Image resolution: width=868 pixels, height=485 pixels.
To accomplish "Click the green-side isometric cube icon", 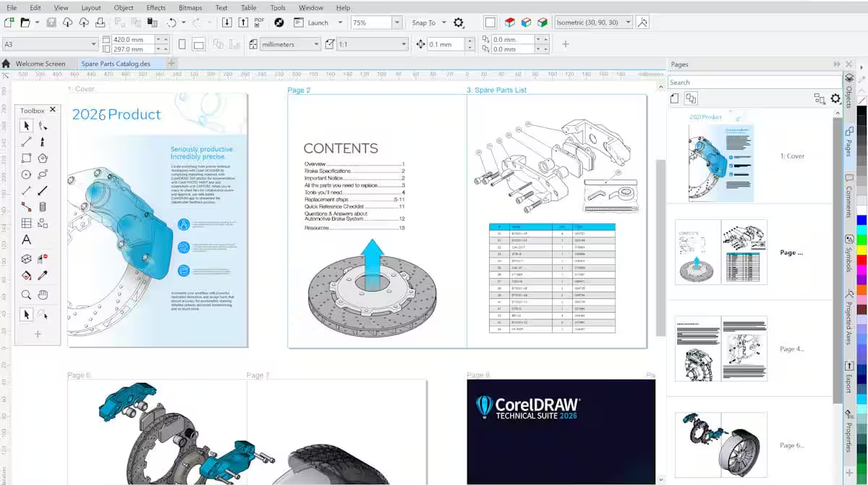I will pos(542,22).
